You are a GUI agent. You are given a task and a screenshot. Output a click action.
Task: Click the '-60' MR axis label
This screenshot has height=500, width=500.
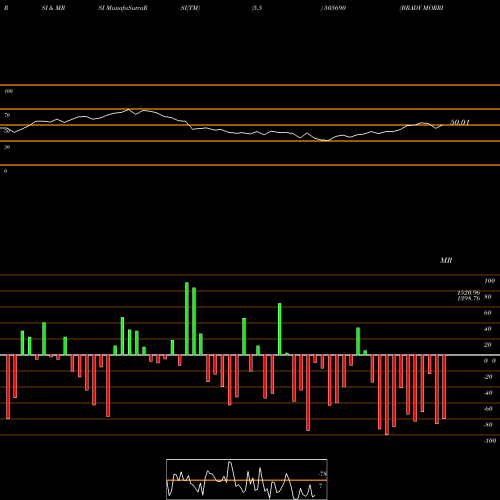[x=488, y=409]
